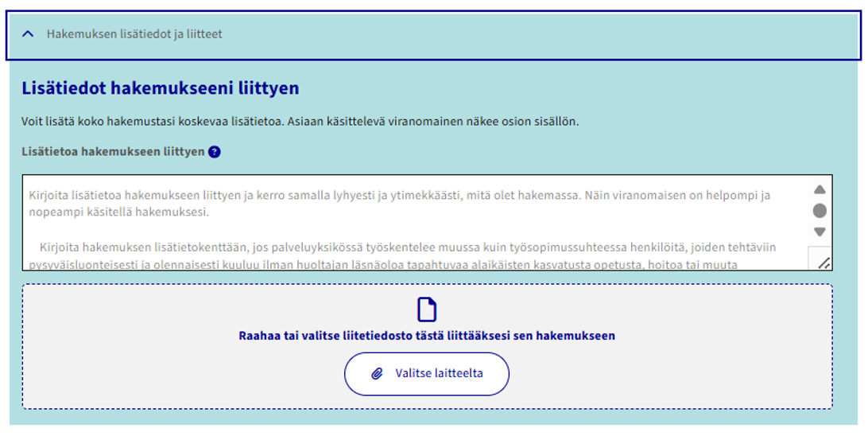
Task: Click the 'Lisätiedot hakemukseeni liittyen' heading
Action: 160,88
